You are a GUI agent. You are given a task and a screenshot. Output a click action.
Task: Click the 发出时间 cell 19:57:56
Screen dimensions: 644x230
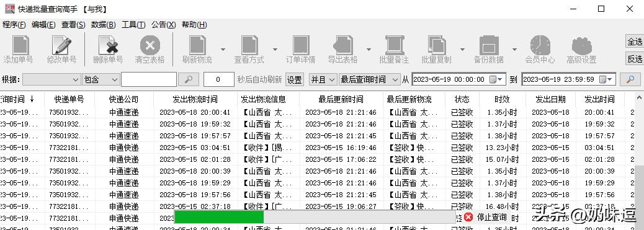click(600, 195)
